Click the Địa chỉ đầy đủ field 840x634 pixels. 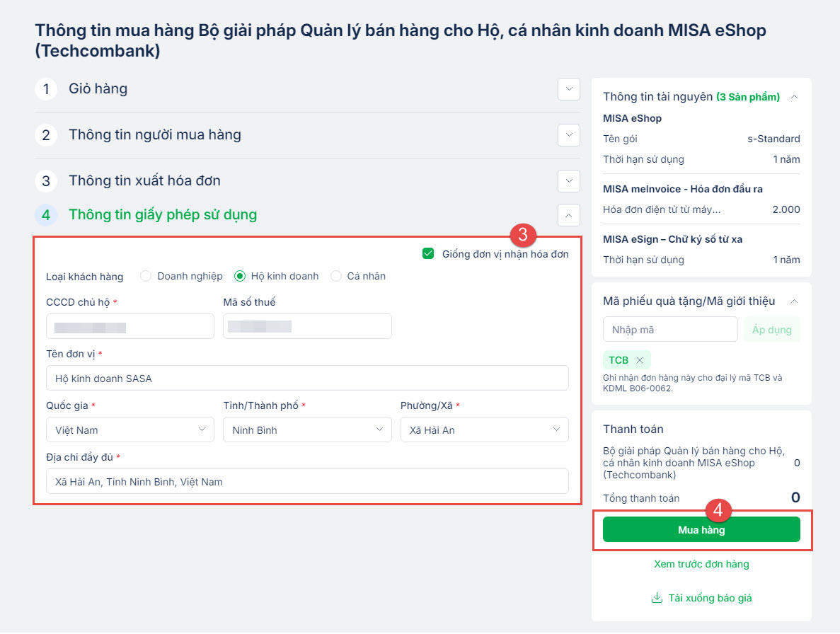coord(307,482)
